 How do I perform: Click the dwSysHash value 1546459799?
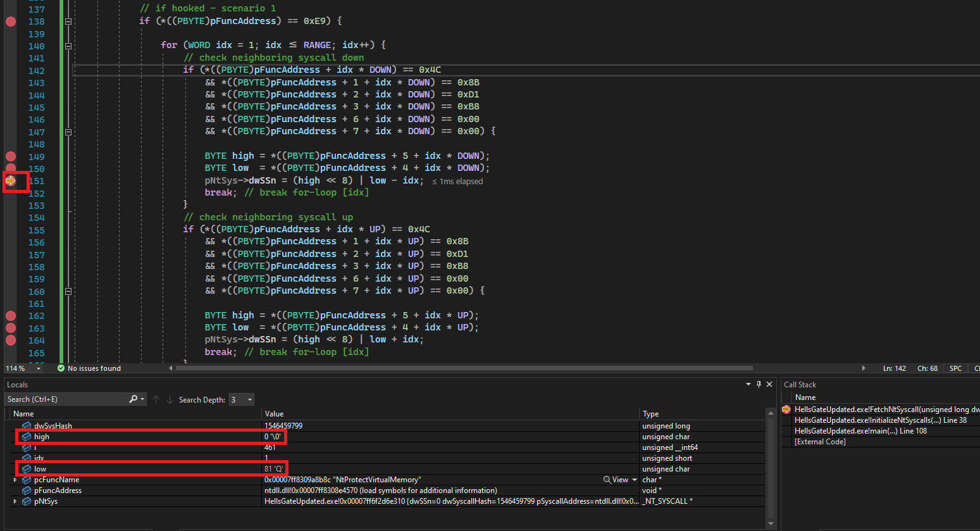click(x=283, y=426)
